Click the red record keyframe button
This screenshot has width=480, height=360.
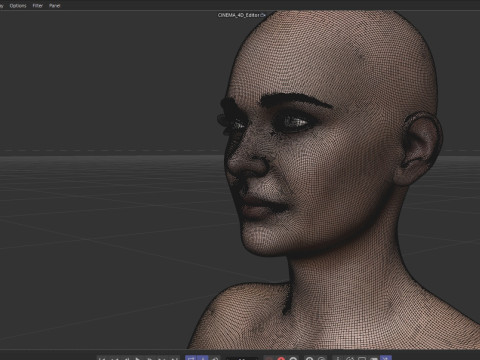coord(281,359)
